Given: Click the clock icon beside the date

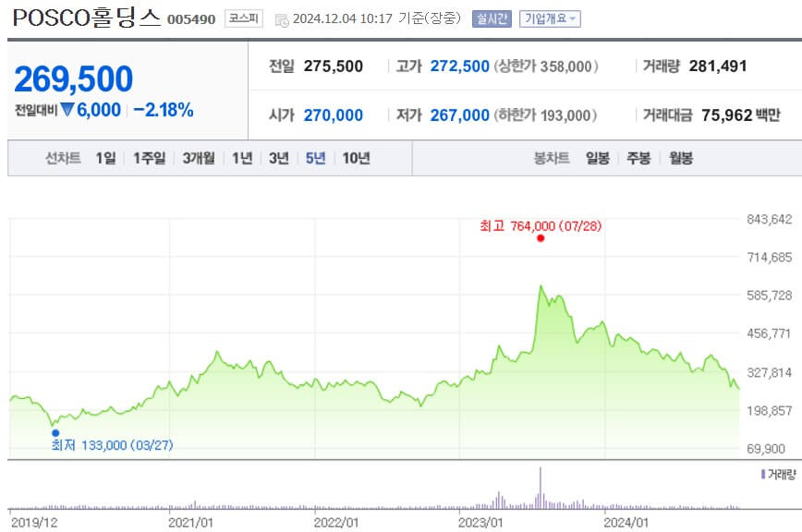Looking at the screenshot, I should point(282,20).
